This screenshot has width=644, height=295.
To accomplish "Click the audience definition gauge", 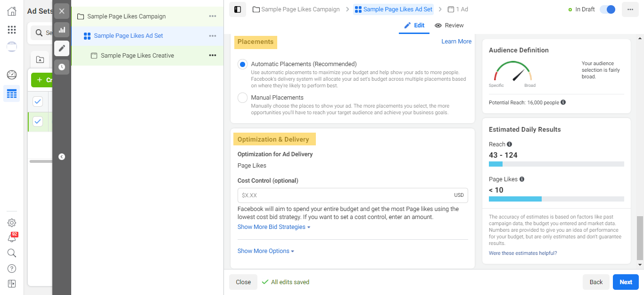I will pos(513,71).
